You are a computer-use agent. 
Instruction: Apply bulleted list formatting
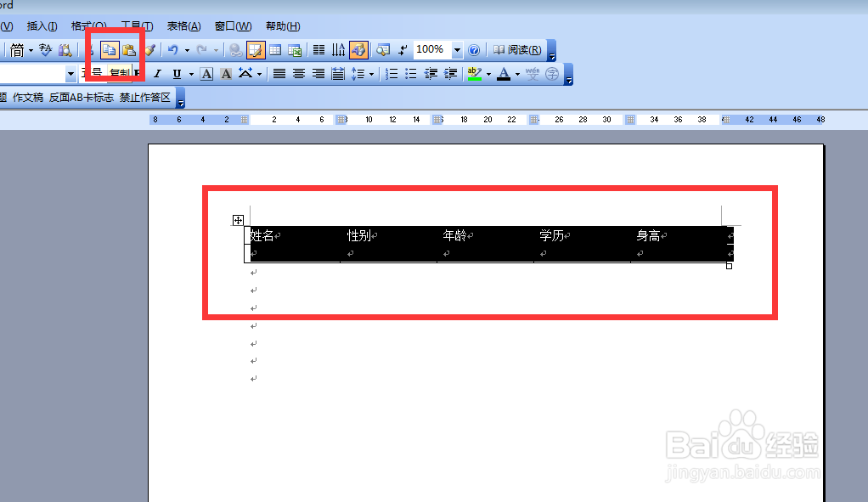pyautogui.click(x=411, y=74)
